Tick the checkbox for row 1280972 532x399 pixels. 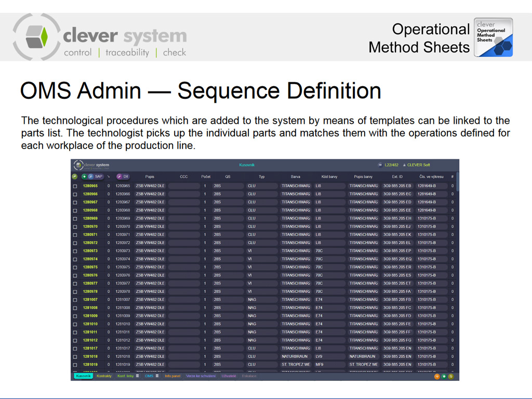(x=75, y=243)
